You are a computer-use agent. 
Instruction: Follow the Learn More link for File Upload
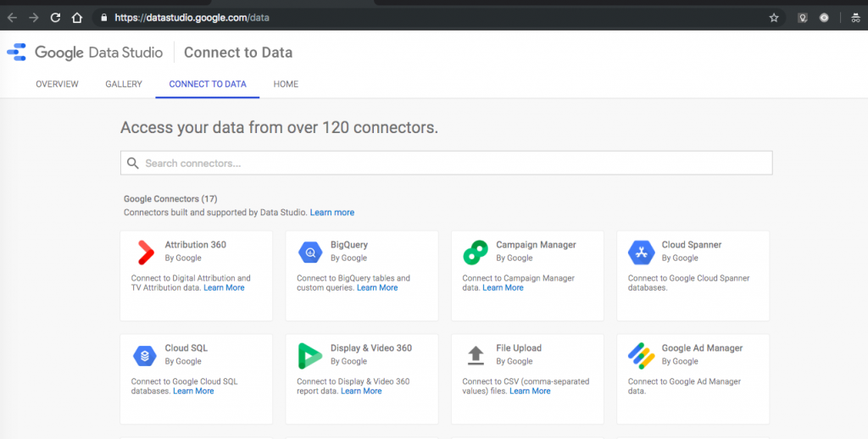pyautogui.click(x=530, y=392)
